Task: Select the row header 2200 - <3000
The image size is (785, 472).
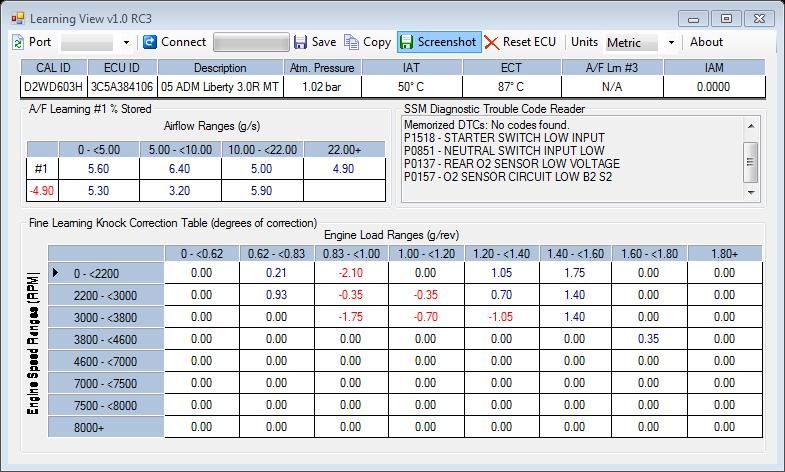Action: (106, 296)
